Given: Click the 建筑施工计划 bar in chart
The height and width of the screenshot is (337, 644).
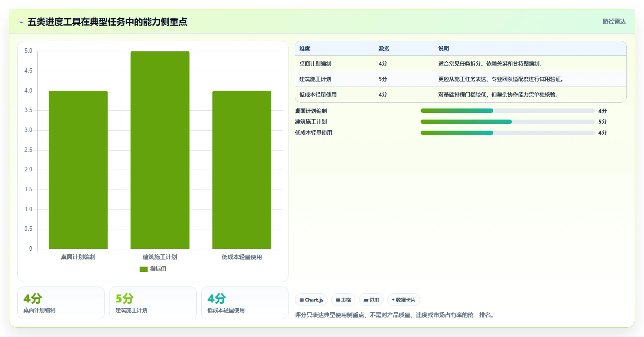Looking at the screenshot, I should pyautogui.click(x=160, y=150).
